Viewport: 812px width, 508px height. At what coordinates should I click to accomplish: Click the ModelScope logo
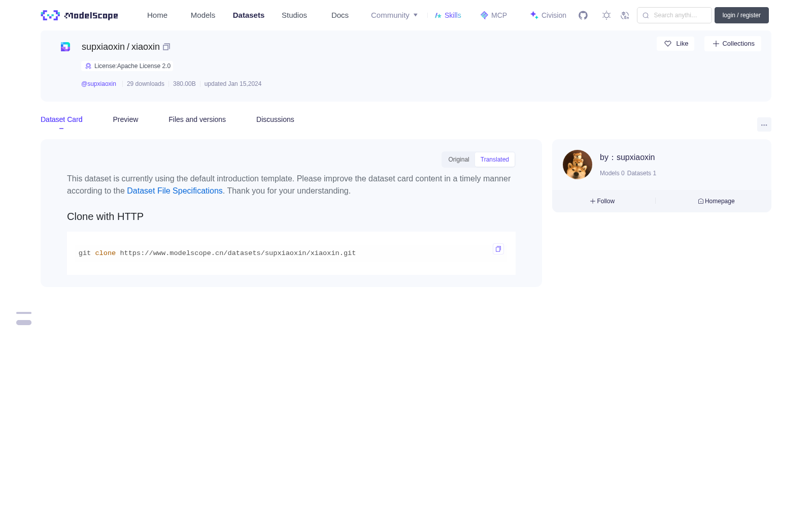[79, 15]
